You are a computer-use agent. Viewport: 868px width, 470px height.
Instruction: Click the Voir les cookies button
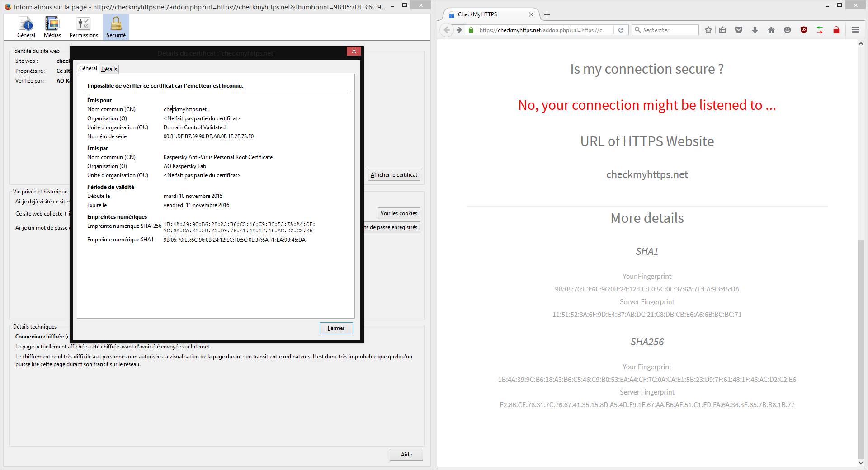pos(399,213)
